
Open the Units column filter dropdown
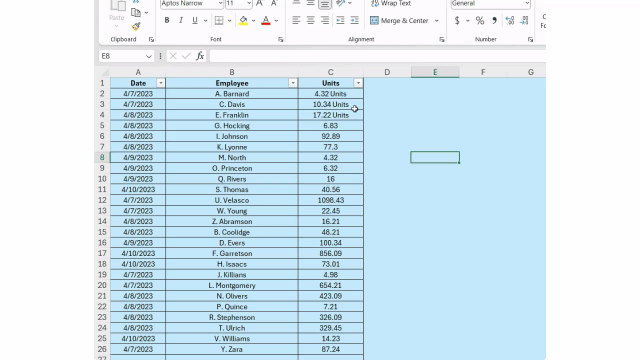(x=358, y=83)
